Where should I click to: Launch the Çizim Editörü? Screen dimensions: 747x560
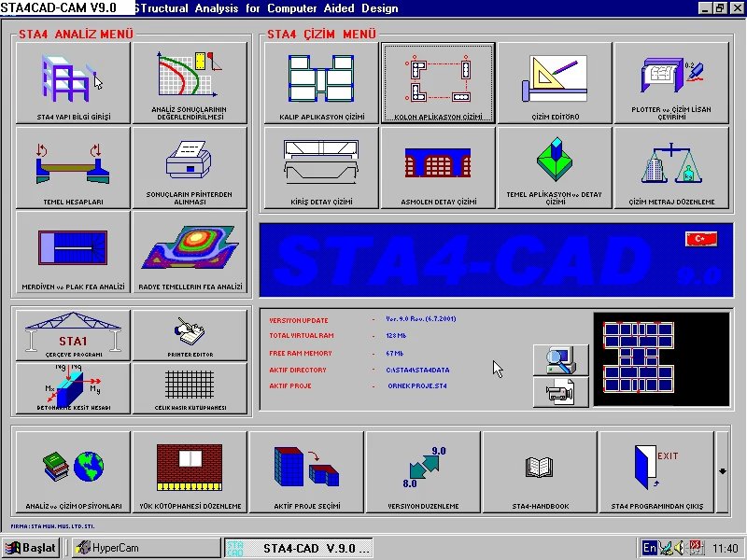tap(555, 83)
